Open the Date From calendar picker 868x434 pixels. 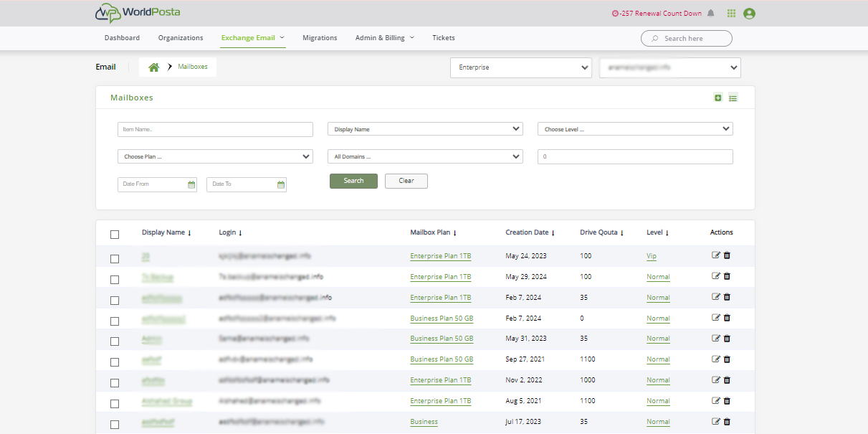pyautogui.click(x=191, y=184)
